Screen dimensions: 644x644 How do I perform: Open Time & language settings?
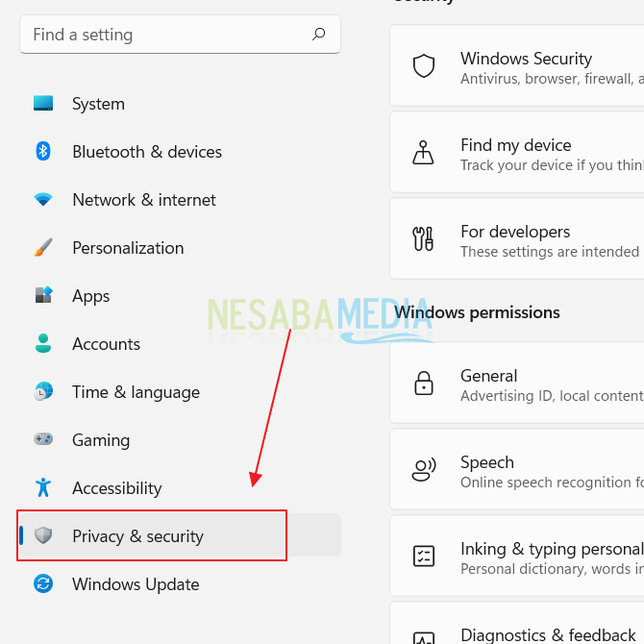click(136, 392)
